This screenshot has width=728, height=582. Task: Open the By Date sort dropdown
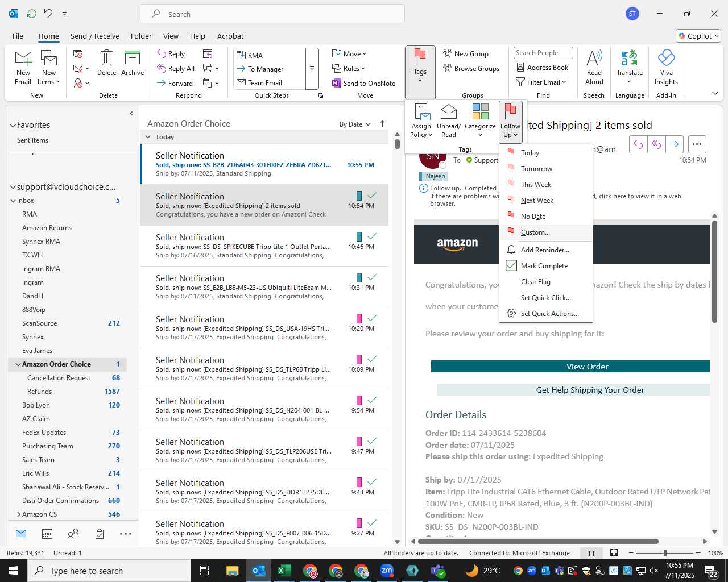355,124
